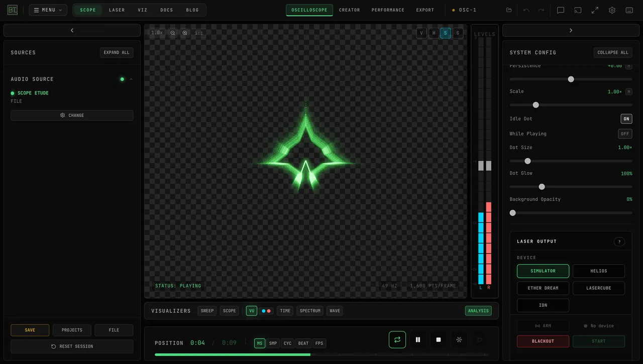
Task: Collapse the Audio Source section chevron
Action: [x=131, y=79]
